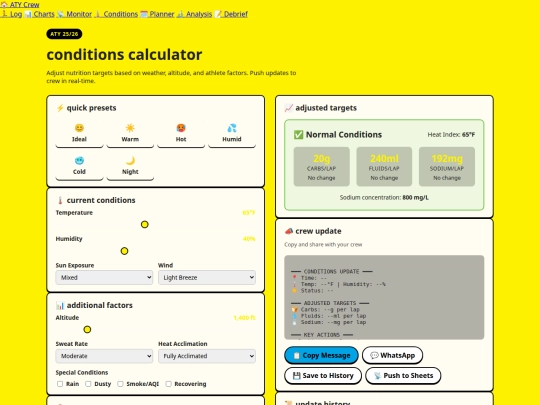540x405 pixels.
Task: Click the Humidity slider handle
Action: (124, 251)
